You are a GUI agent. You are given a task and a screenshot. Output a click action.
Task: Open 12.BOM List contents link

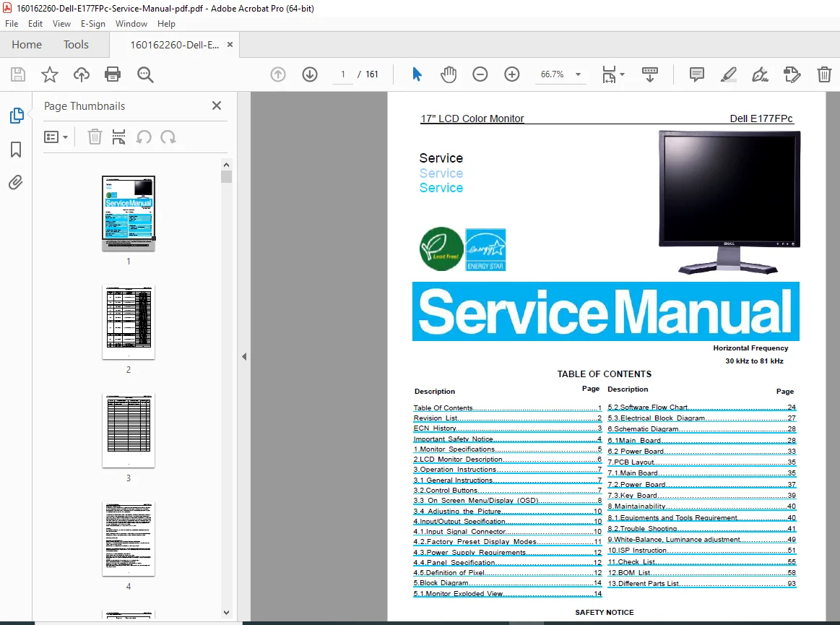tap(702, 572)
